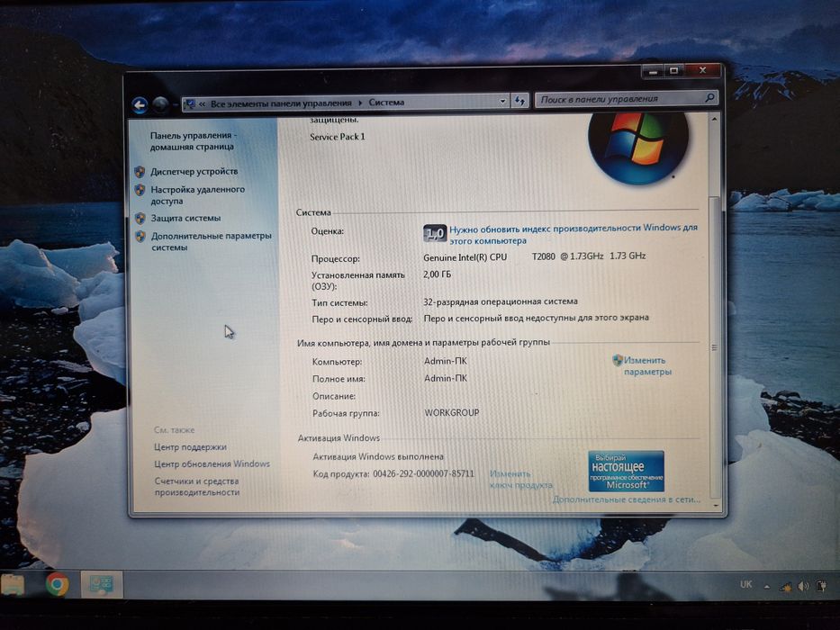Click the computer icon in the address bar
The image size is (840, 630).
pyautogui.click(x=188, y=103)
